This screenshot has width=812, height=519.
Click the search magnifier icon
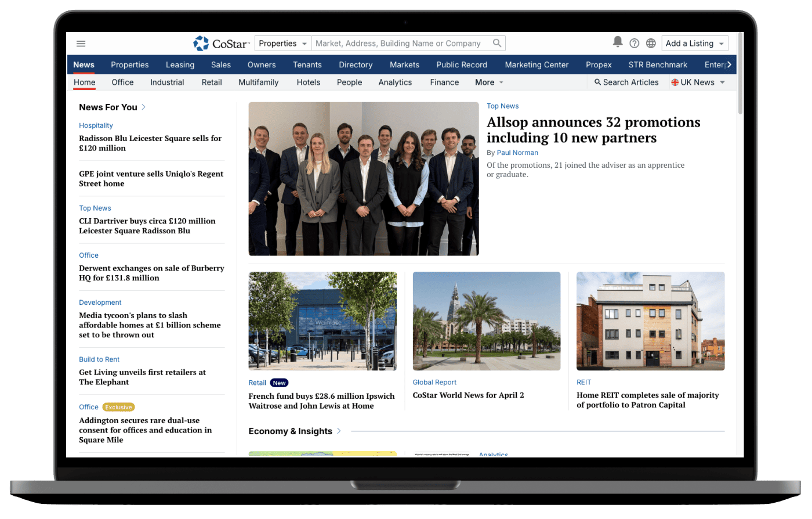tap(496, 43)
